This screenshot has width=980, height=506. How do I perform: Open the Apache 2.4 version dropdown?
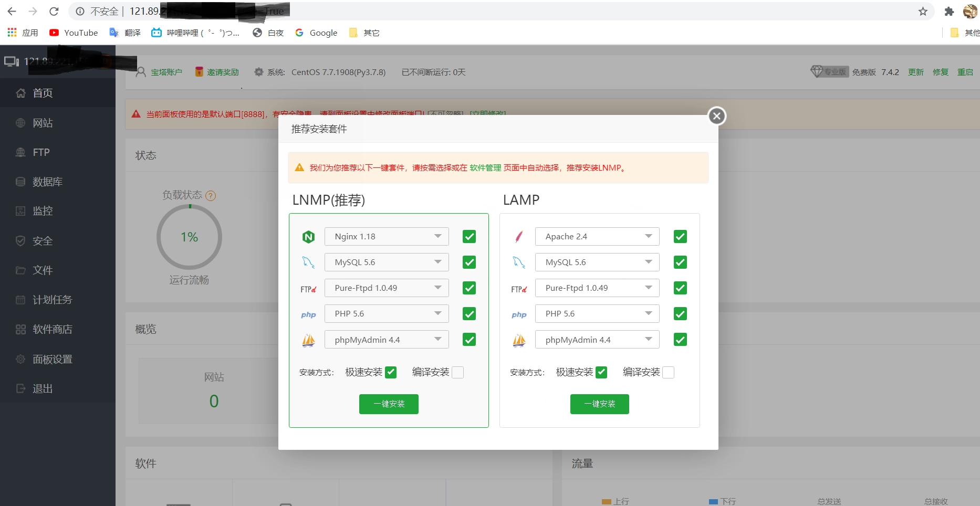tap(597, 236)
